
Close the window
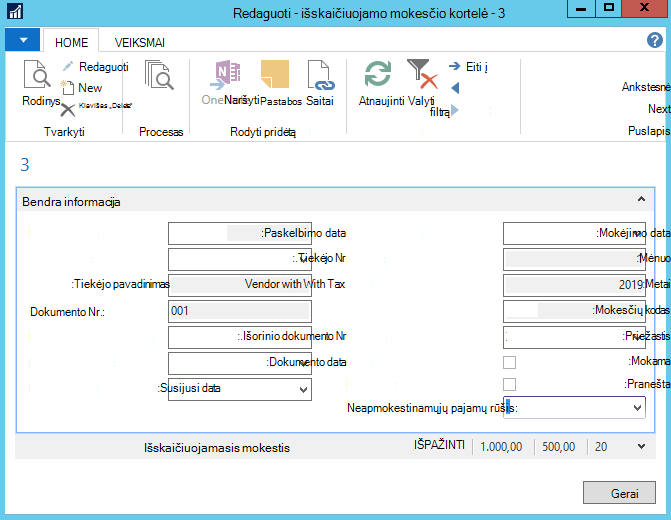(644, 8)
